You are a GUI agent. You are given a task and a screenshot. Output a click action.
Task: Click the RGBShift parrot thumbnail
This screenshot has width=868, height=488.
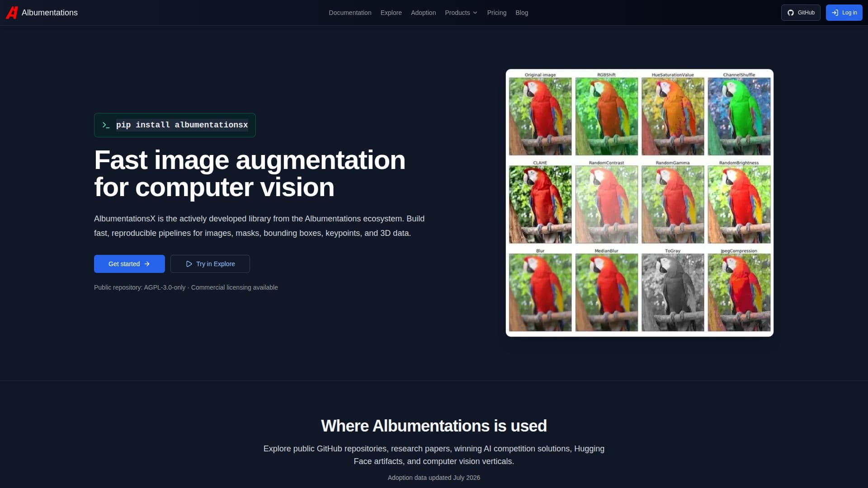(606, 117)
